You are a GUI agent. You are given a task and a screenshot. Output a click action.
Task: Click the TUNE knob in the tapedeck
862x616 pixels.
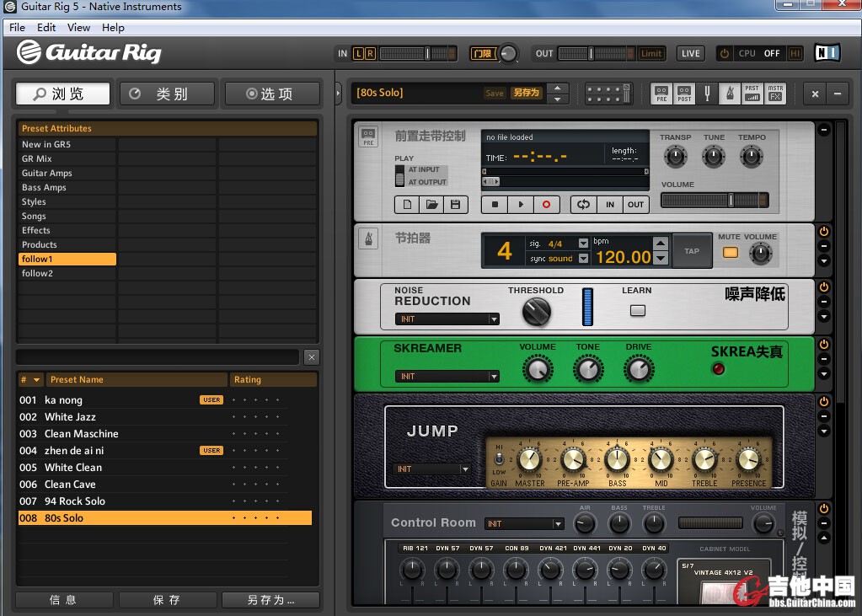click(714, 157)
